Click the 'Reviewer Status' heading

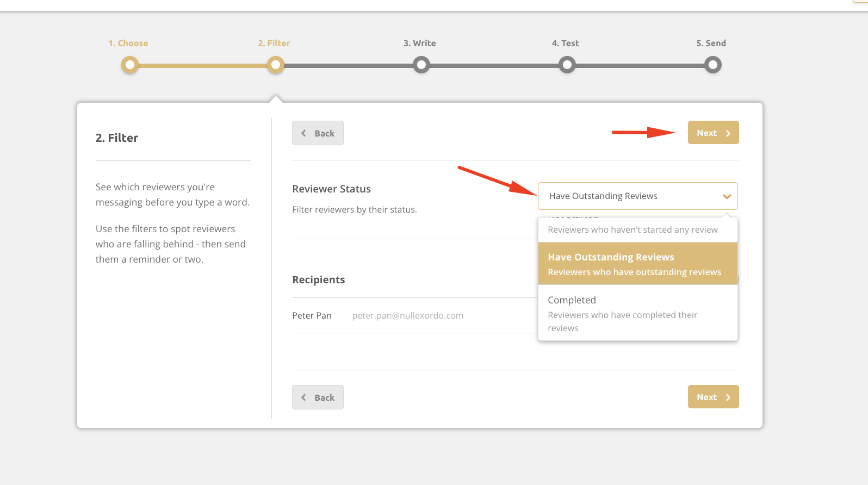coord(332,189)
